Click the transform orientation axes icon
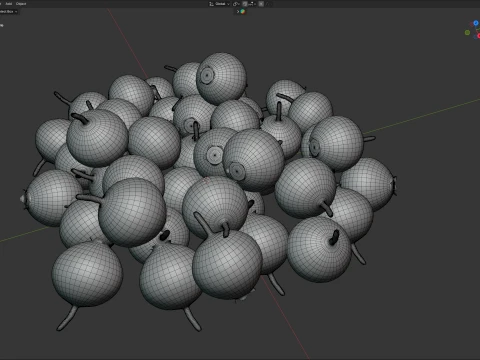Viewport: 480px width, 360px height. click(x=211, y=4)
